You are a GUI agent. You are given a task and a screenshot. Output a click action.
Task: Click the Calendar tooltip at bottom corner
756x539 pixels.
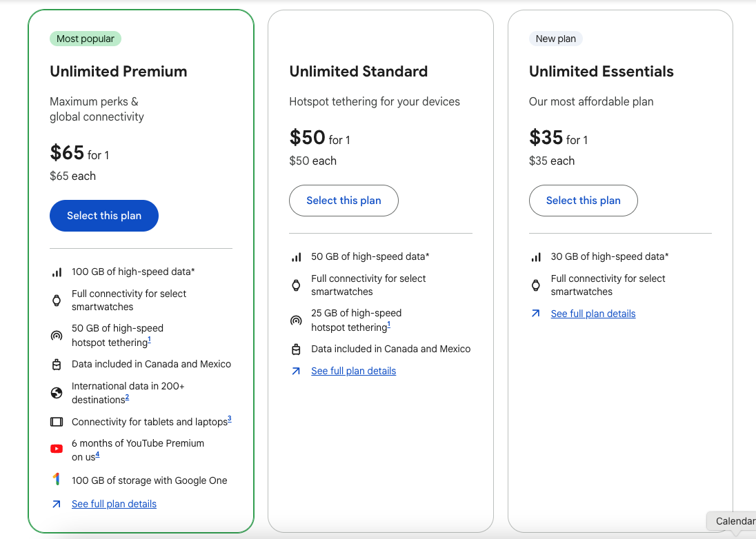(734, 521)
